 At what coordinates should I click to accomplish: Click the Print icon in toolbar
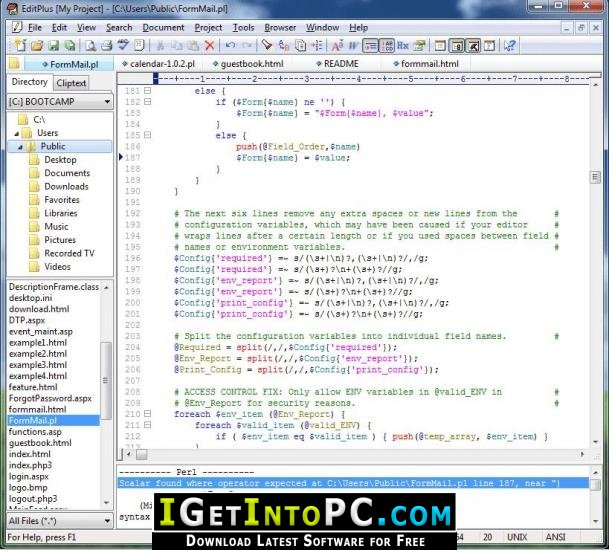pos(107,45)
